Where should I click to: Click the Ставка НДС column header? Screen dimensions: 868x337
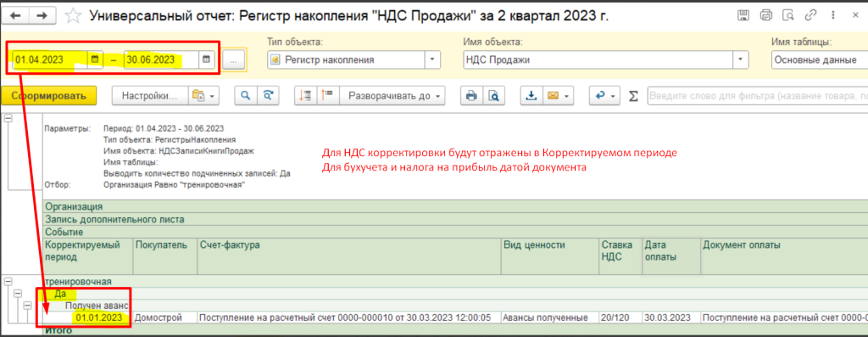point(620,256)
